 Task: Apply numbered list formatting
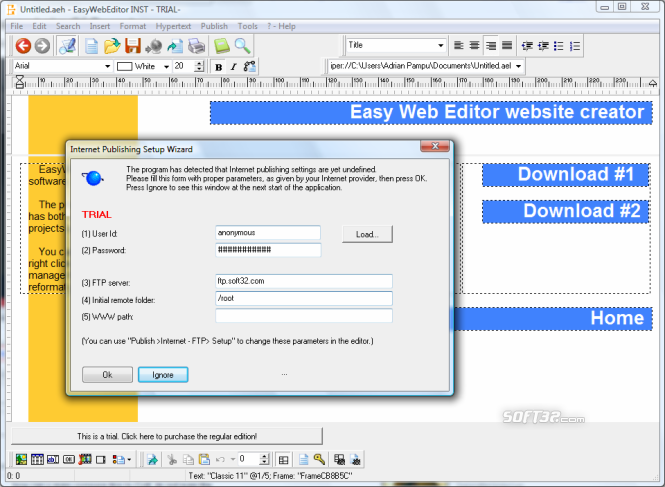tap(575, 46)
